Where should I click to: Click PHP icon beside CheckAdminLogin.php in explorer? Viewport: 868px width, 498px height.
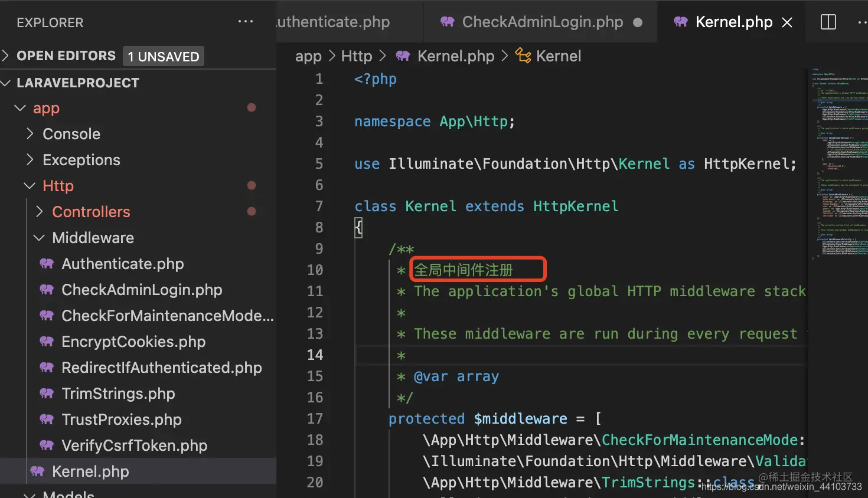click(x=47, y=289)
